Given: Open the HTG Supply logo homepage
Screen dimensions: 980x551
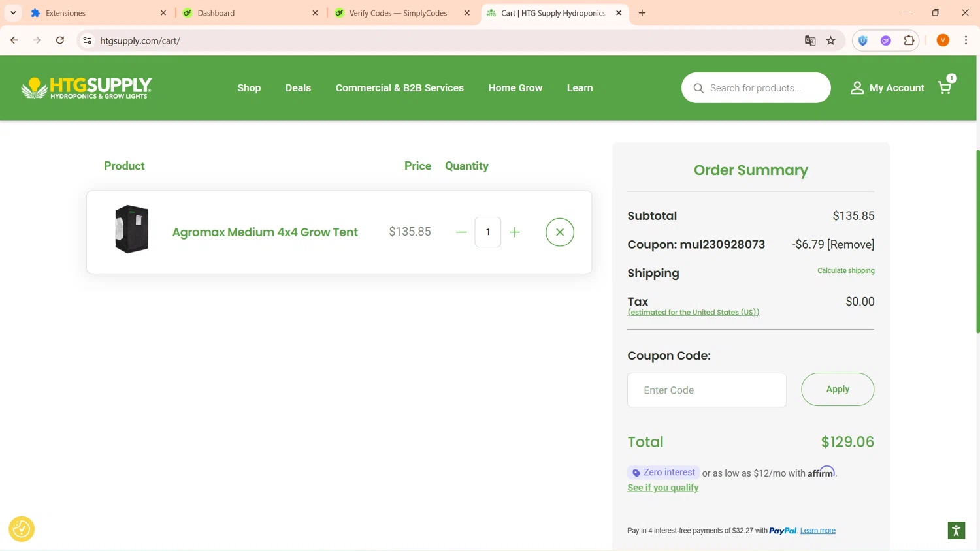Looking at the screenshot, I should tap(86, 87).
